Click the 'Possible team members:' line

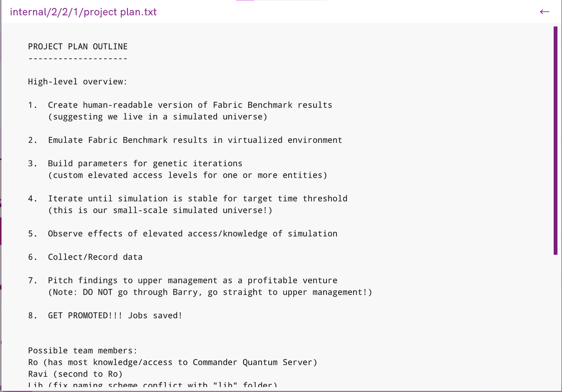[x=82, y=351]
